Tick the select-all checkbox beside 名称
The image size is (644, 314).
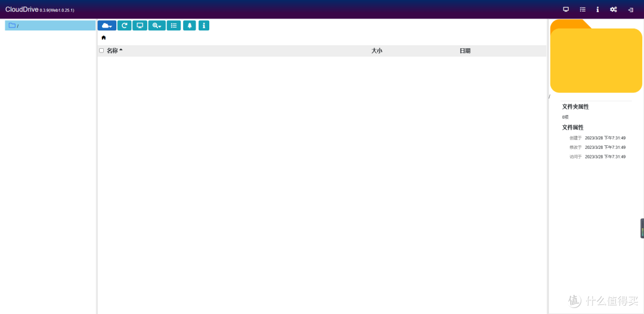101,51
